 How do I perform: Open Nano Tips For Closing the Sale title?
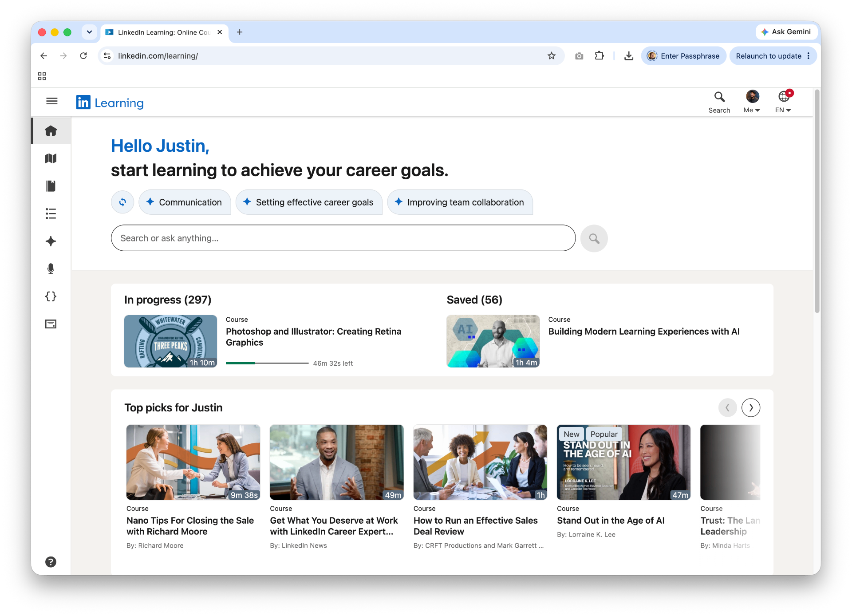(x=190, y=526)
